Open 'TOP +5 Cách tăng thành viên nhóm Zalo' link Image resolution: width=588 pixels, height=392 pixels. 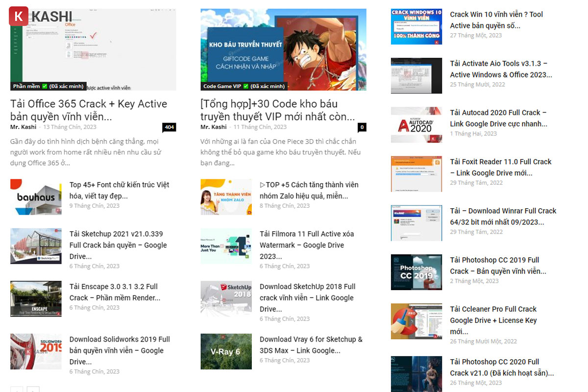(309, 190)
